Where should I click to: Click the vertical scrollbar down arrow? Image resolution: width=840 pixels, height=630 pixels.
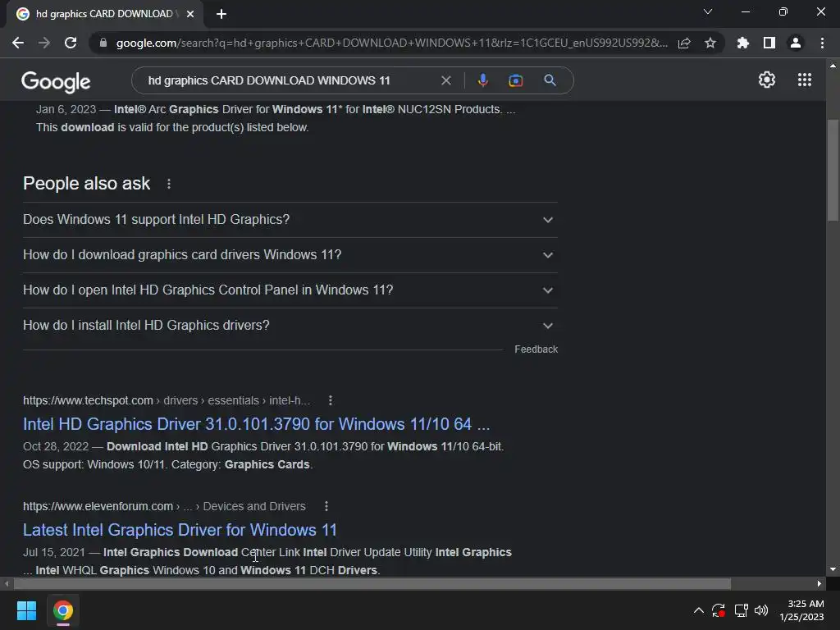click(x=833, y=569)
